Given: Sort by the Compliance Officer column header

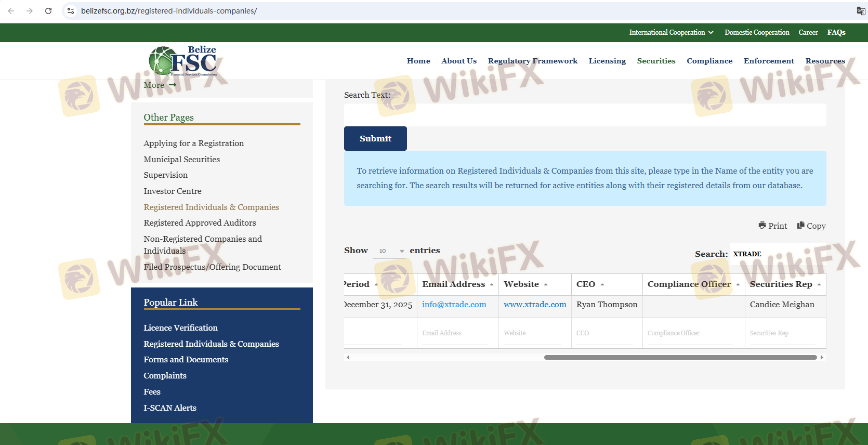Looking at the screenshot, I should click(x=692, y=284).
